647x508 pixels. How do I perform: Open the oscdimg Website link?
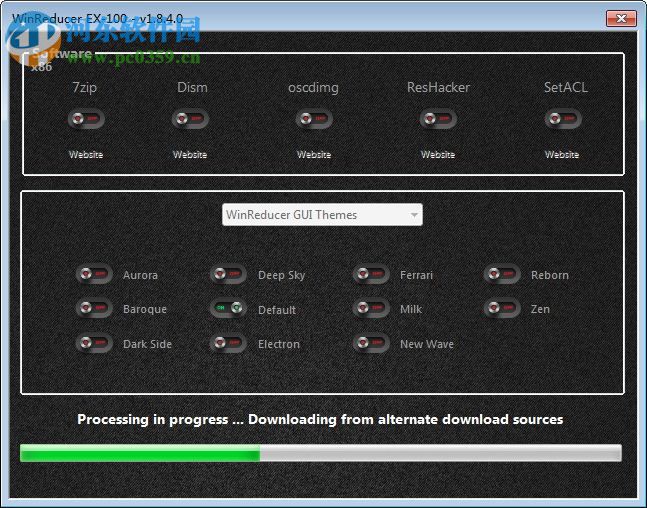314,155
